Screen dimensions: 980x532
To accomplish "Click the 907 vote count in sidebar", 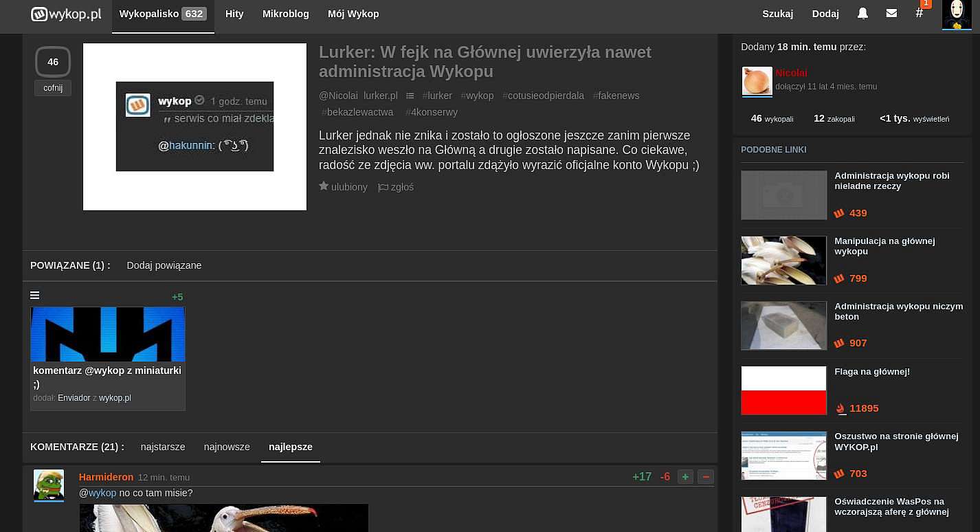I will pyautogui.click(x=858, y=343).
